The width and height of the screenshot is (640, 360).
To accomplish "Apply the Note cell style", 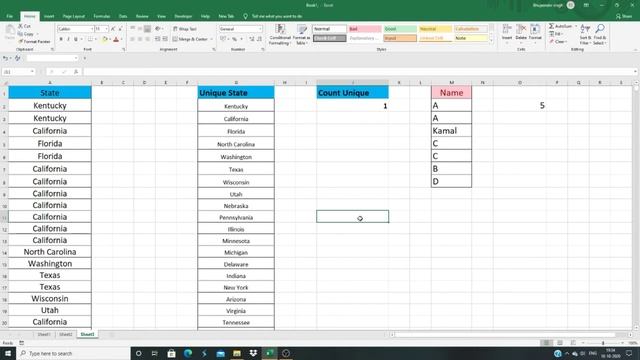I will [471, 38].
